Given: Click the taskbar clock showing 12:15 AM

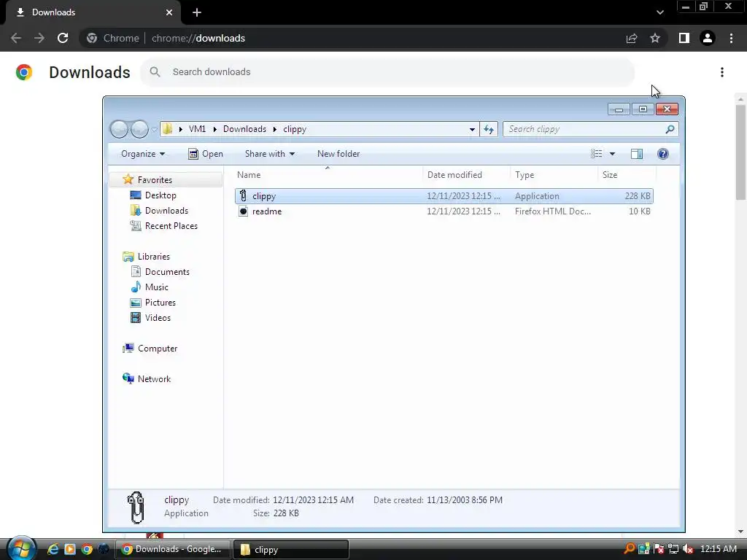Looking at the screenshot, I should tap(719, 549).
